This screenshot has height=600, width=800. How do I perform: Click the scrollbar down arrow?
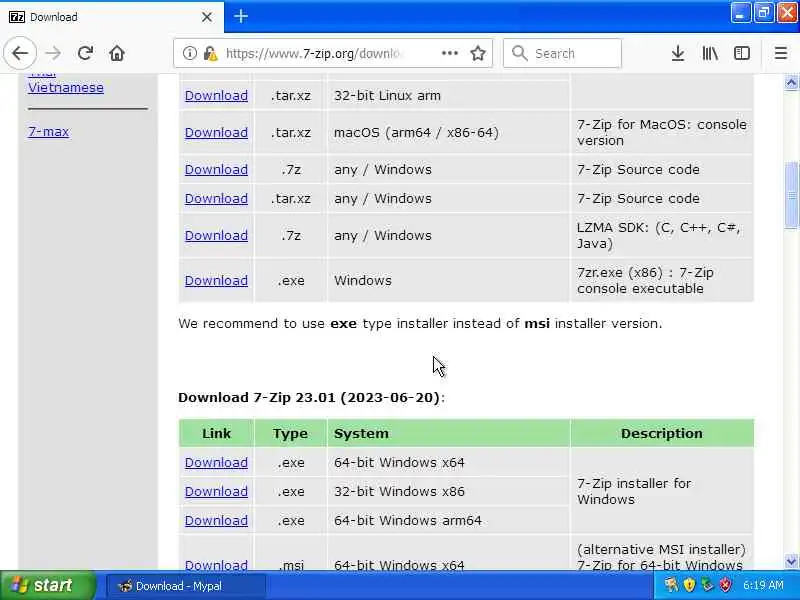pyautogui.click(x=791, y=561)
